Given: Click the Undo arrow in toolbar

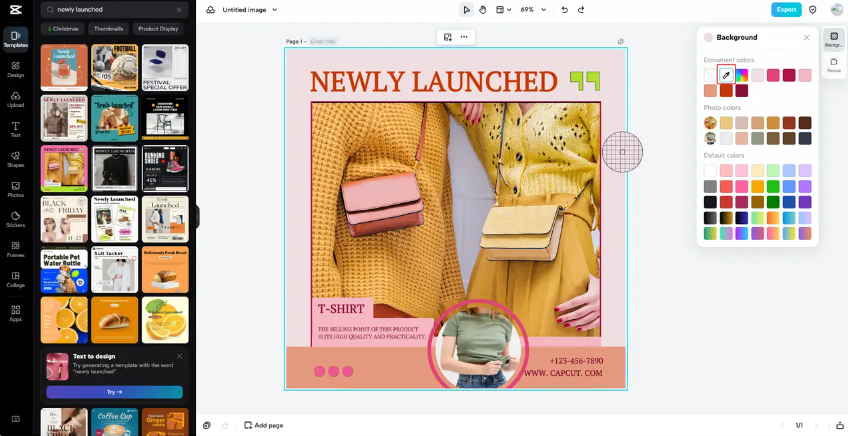Looking at the screenshot, I should 565,10.
